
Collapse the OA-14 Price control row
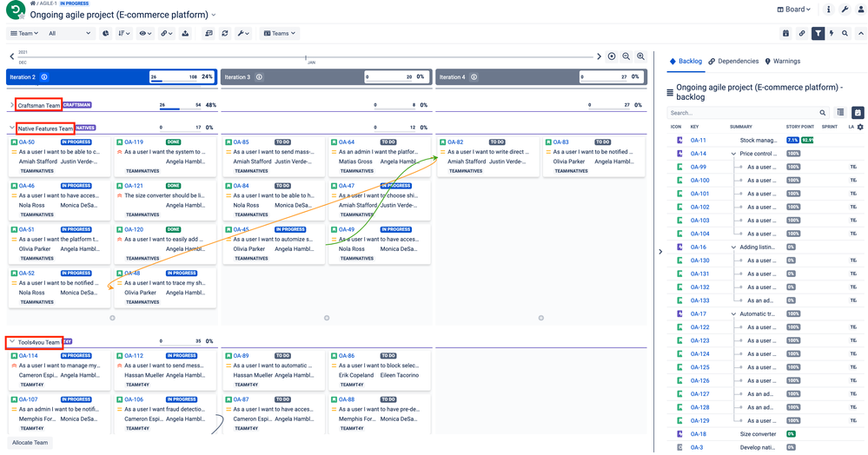click(x=733, y=154)
